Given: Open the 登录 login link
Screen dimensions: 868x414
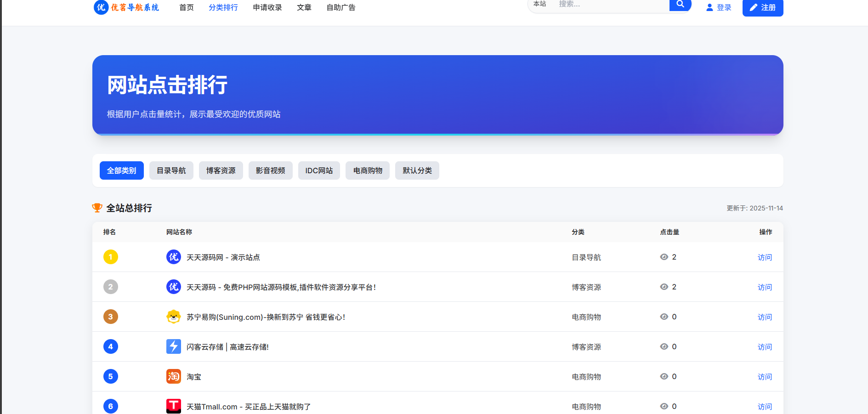Looking at the screenshot, I should [x=719, y=7].
